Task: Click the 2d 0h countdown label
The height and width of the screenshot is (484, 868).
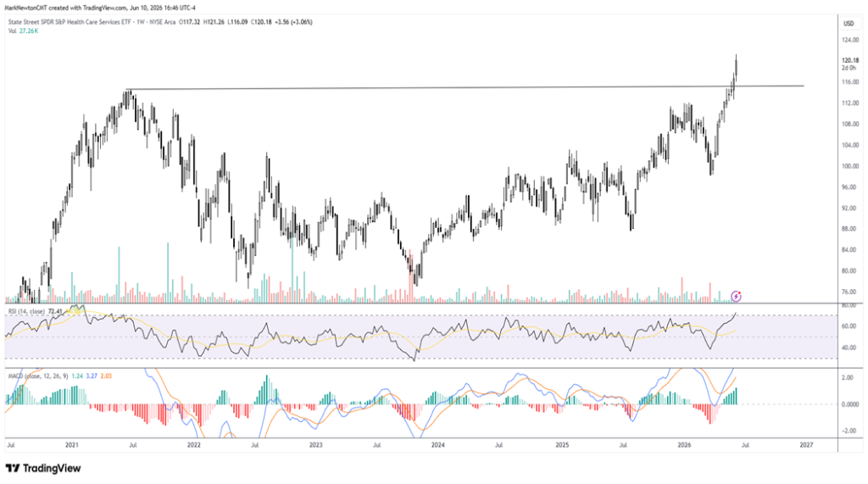Action: 848,68
